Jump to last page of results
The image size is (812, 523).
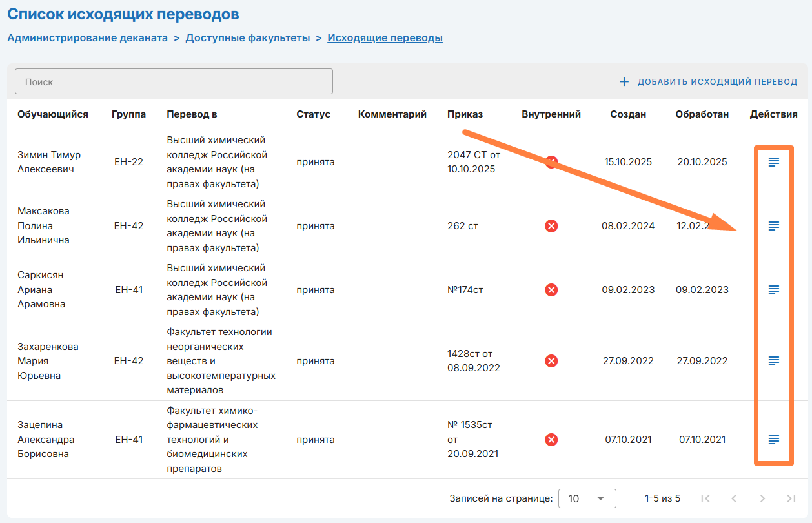point(791,498)
